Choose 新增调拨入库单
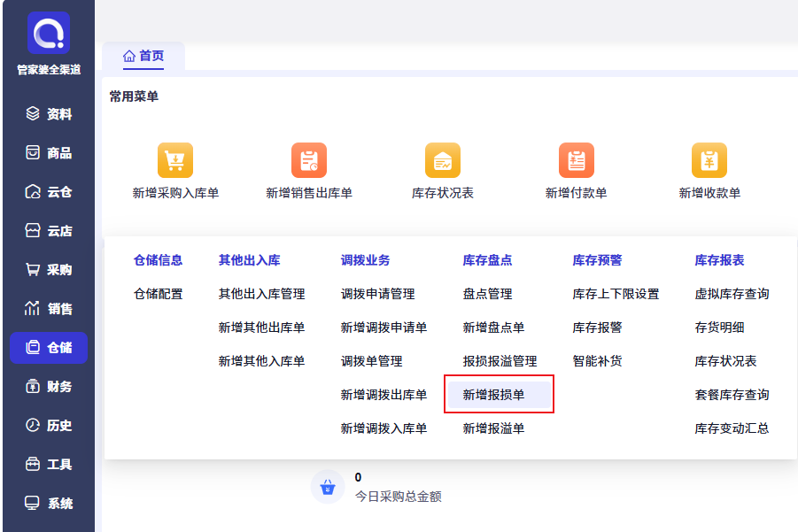This screenshot has width=798, height=532. tap(384, 428)
